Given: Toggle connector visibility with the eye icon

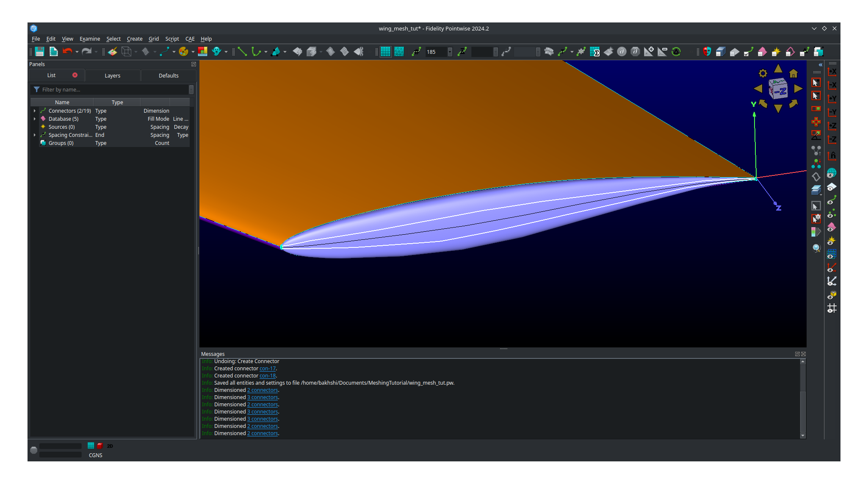Looking at the screenshot, I should pos(832,200).
